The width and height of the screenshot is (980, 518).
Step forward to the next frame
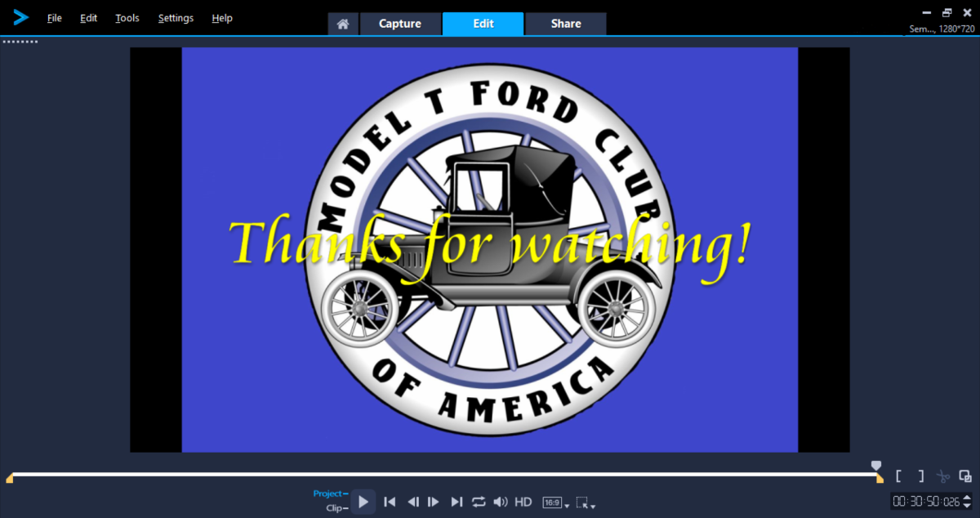click(x=434, y=502)
